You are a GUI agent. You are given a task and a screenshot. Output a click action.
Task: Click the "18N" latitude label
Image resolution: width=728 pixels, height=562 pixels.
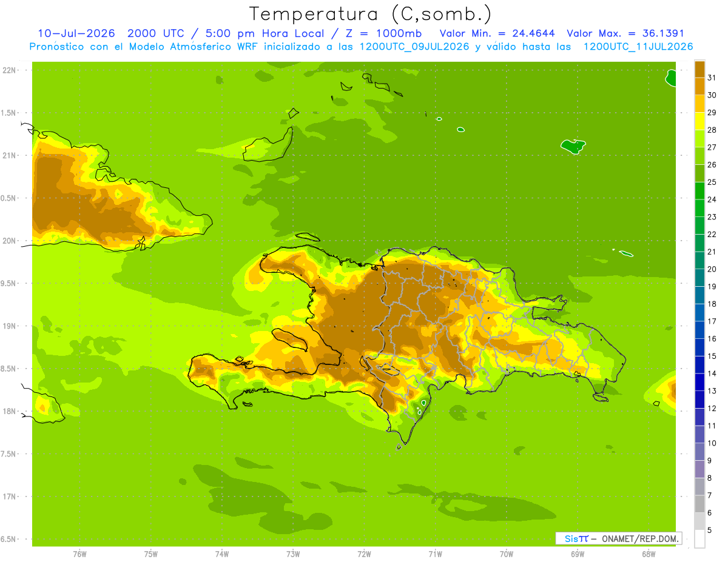(x=10, y=411)
